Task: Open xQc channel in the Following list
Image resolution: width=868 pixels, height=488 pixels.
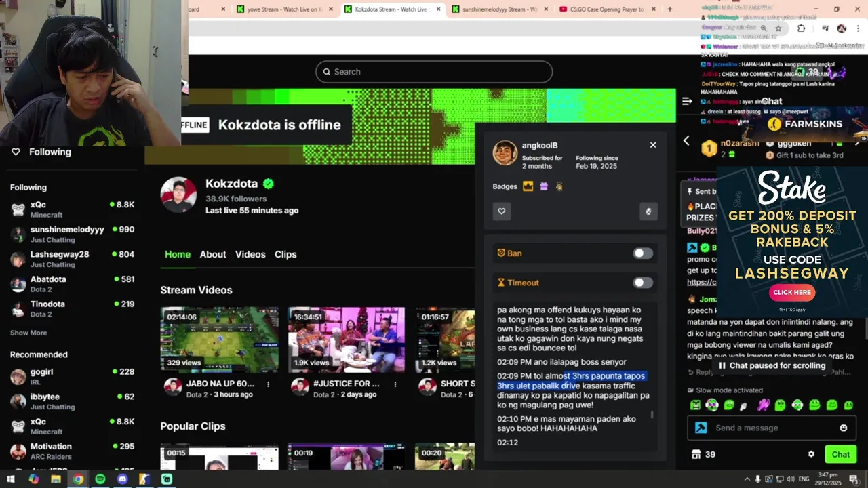Action: pos(72,209)
